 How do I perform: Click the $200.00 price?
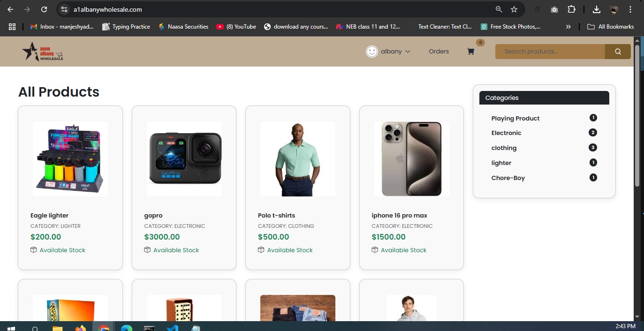45,237
